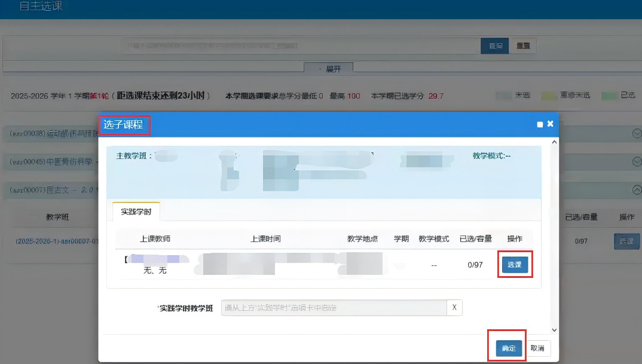Reset the search with 重置 button
642x364 pixels.
click(x=522, y=46)
